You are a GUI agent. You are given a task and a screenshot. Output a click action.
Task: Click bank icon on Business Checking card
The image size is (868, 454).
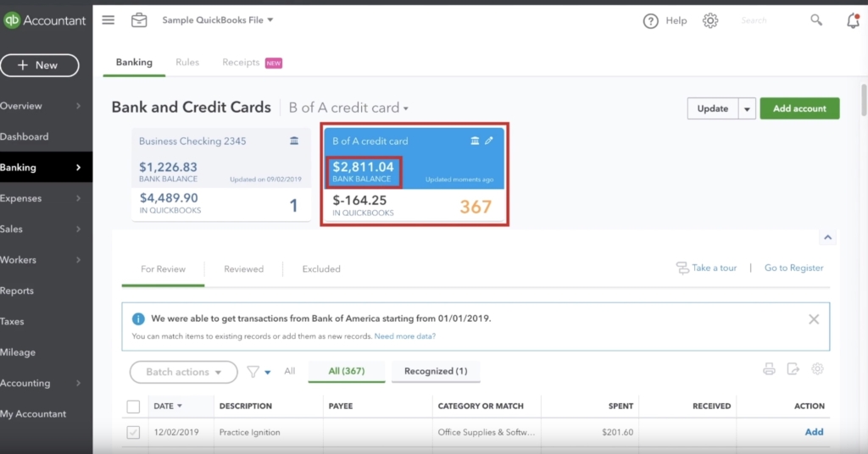pos(294,141)
